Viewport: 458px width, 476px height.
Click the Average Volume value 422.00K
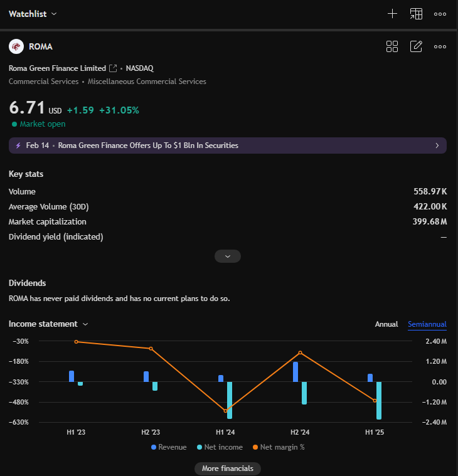pyautogui.click(x=430, y=206)
